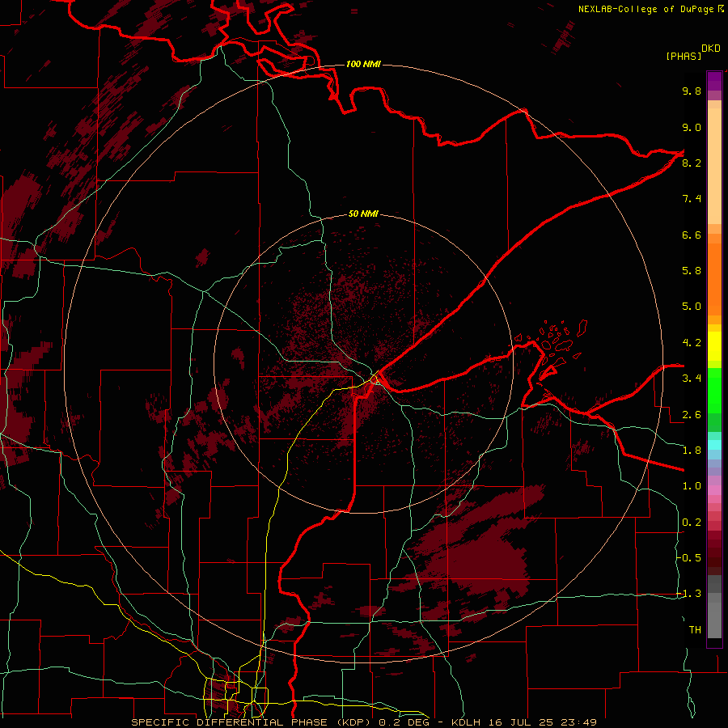Click the 100 NMI range ring label
This screenshot has width=728, height=728.
363,64
